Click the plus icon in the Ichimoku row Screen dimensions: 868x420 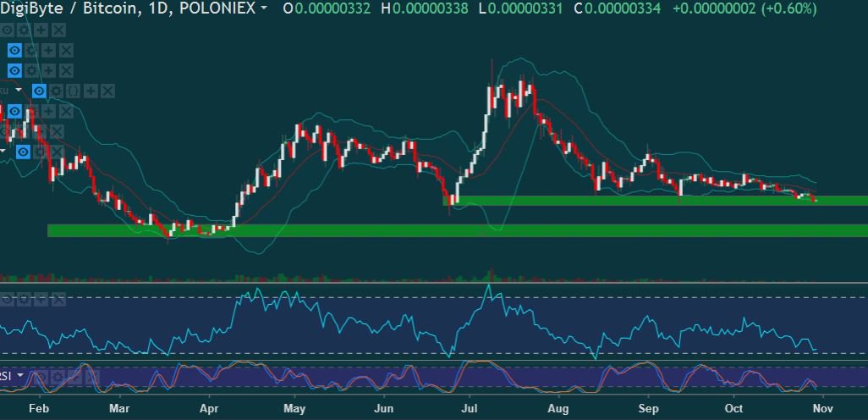[91, 91]
